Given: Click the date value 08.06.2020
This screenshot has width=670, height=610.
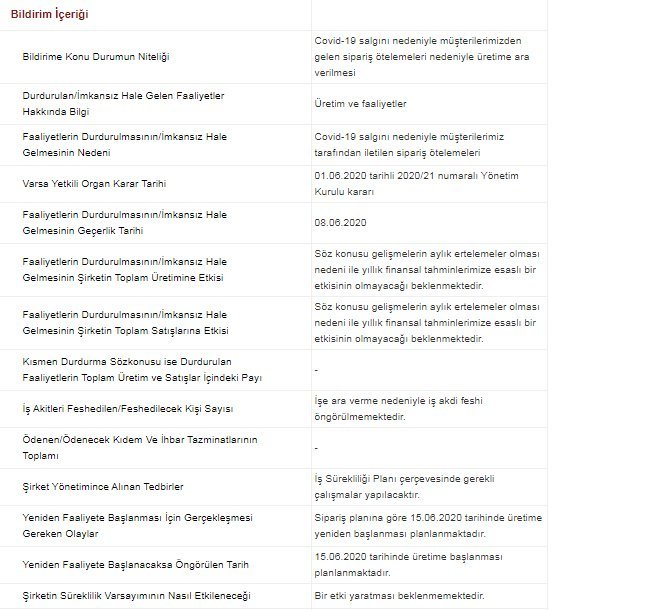Looking at the screenshot, I should (x=340, y=223).
